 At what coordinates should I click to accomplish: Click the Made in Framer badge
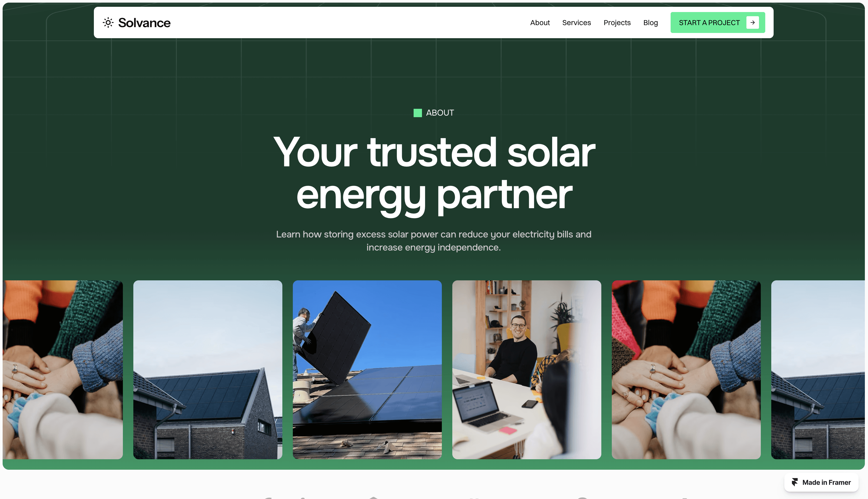821,482
